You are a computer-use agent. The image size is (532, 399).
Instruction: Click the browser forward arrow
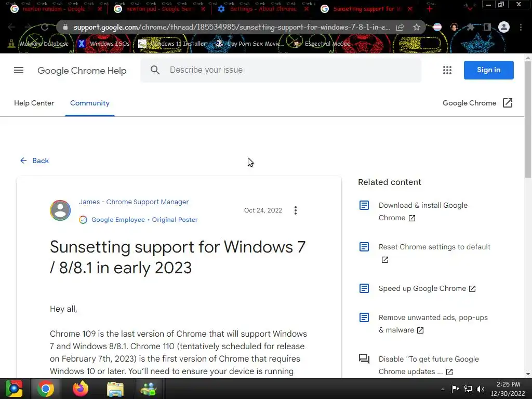(28, 27)
